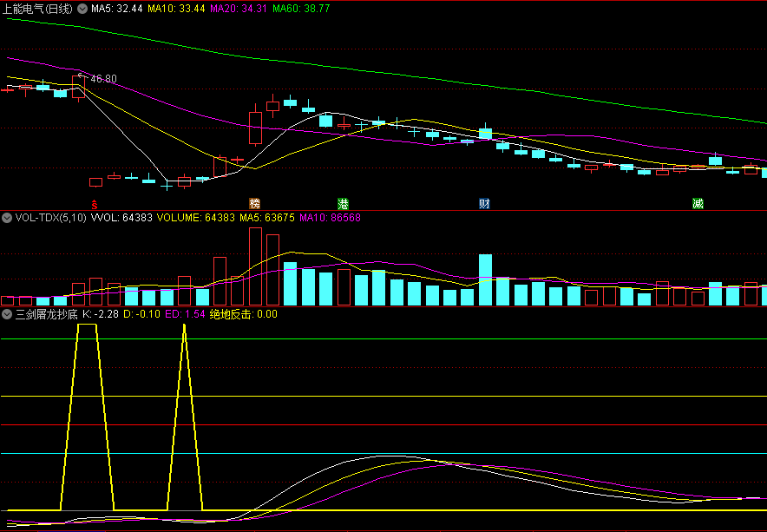The height and width of the screenshot is (532, 767).
Task: Open the dropdown beside 上能电气(日线)
Action: (x=82, y=9)
